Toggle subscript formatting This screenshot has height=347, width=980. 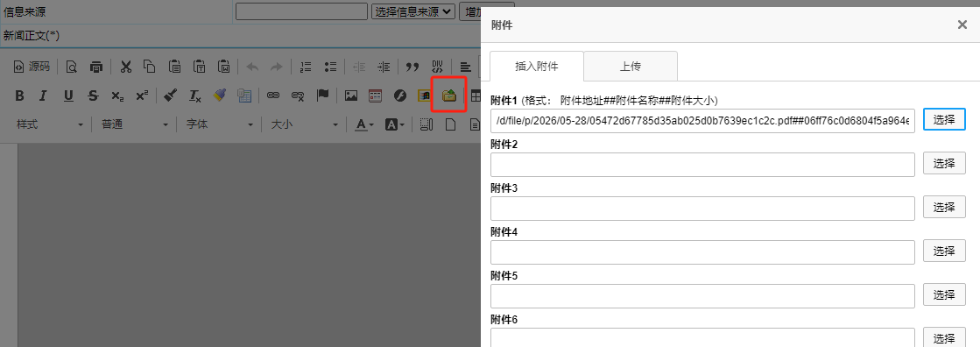click(117, 96)
